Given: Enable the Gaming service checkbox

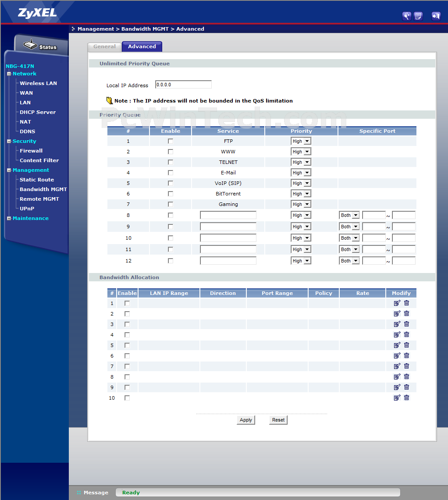Looking at the screenshot, I should (x=171, y=204).
